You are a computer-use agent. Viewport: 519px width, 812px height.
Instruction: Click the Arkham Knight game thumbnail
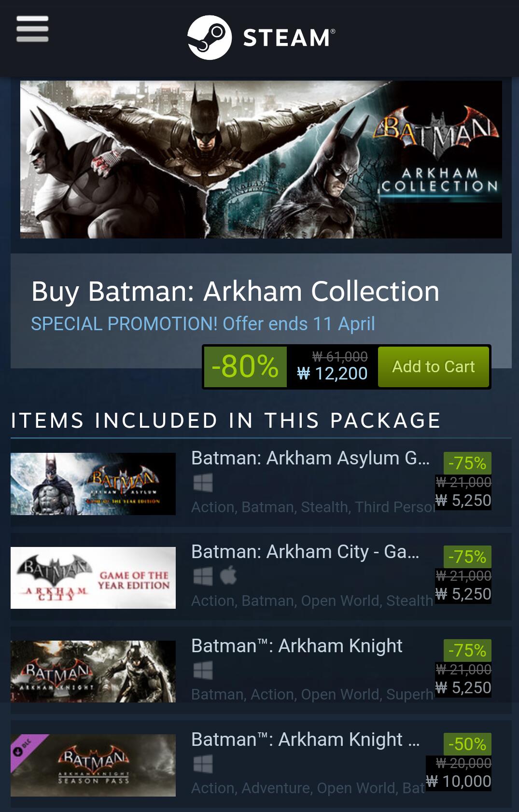click(93, 671)
